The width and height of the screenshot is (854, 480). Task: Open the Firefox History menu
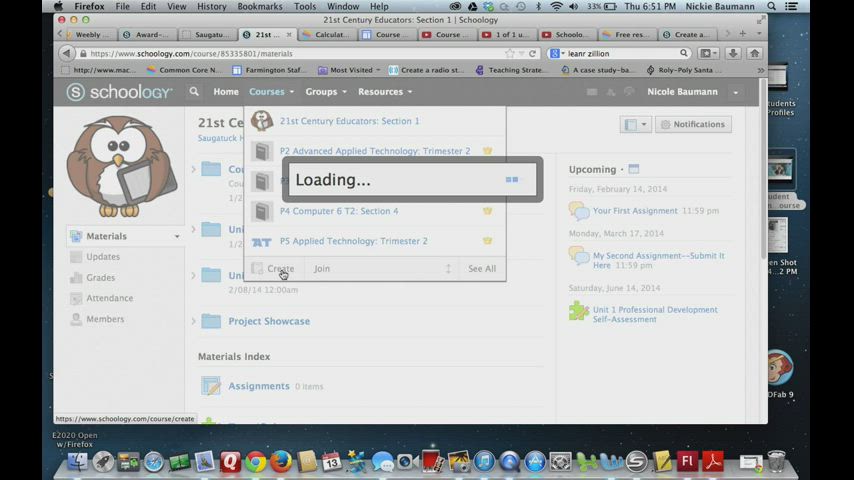[x=211, y=6]
